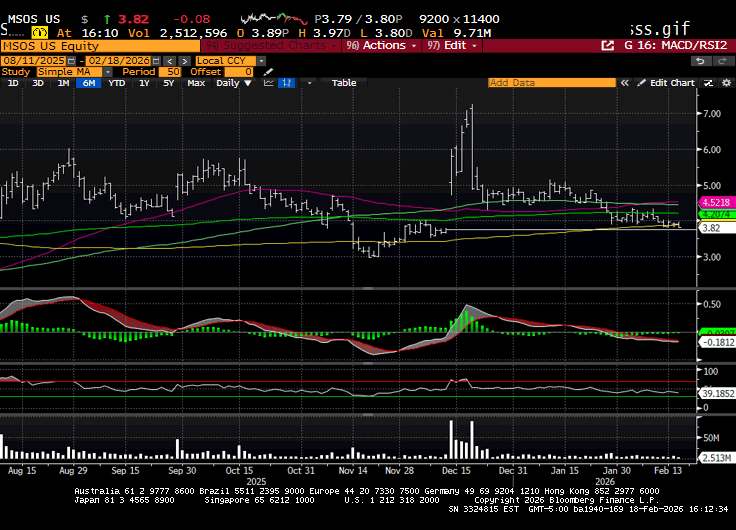736x530 pixels.
Task: Click the Table view button
Action: pyautogui.click(x=344, y=83)
